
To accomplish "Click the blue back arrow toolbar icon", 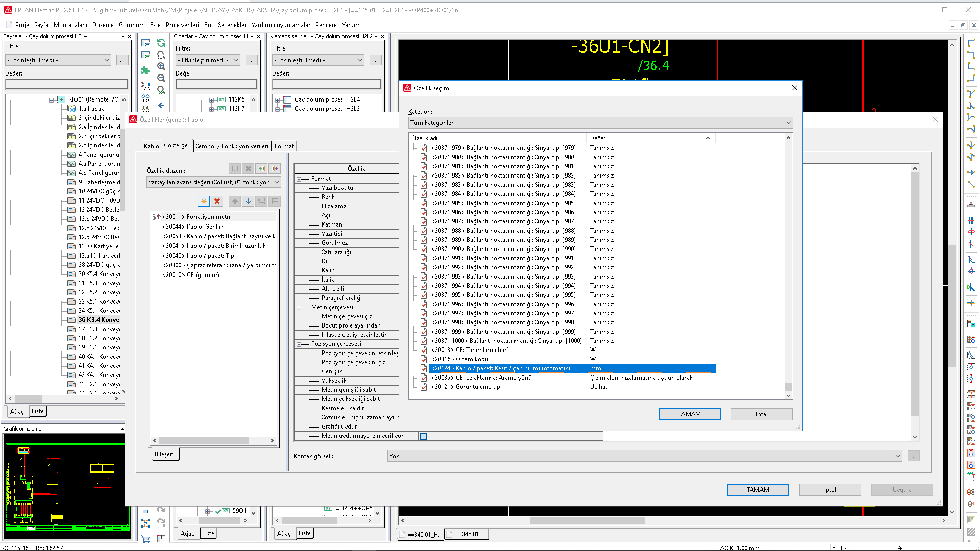I will [x=161, y=105].
